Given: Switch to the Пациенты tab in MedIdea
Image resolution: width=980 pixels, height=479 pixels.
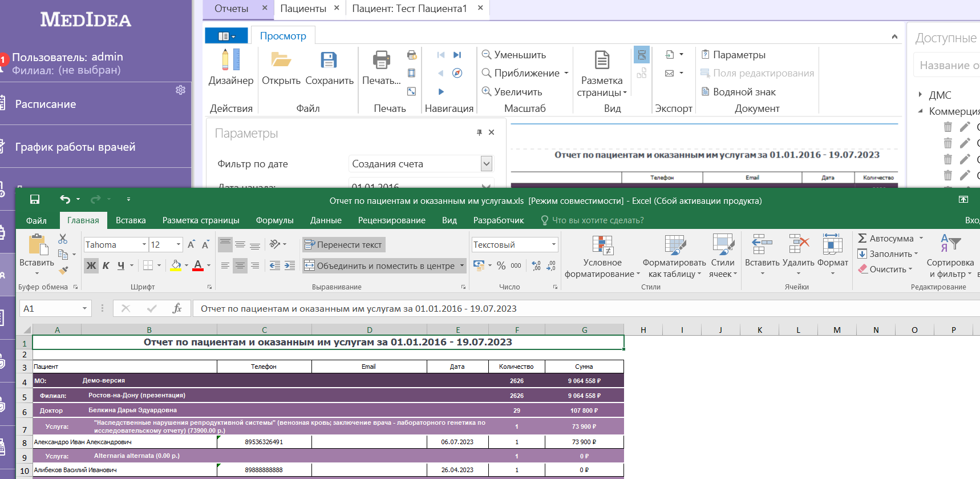Looking at the screenshot, I should [303, 9].
